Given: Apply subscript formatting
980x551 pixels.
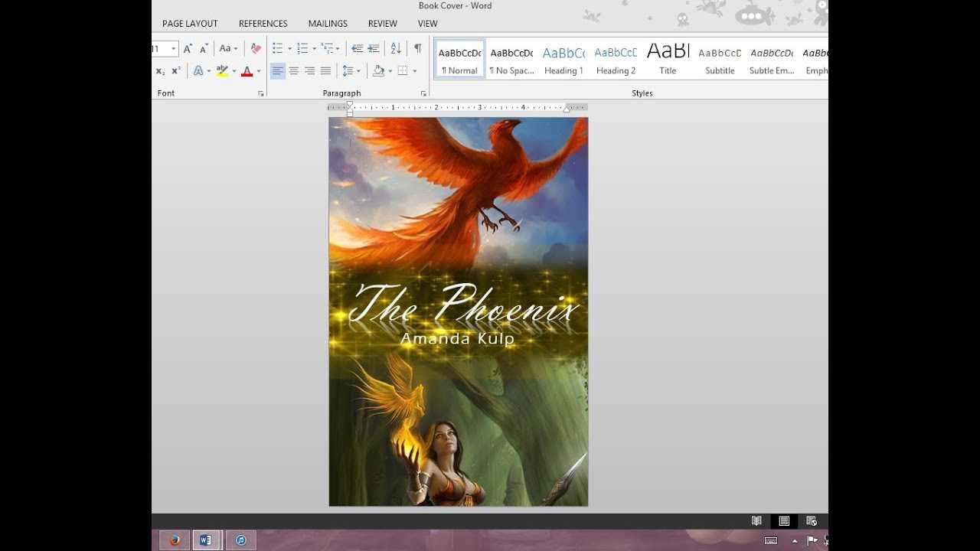Looking at the screenshot, I should click(x=160, y=71).
